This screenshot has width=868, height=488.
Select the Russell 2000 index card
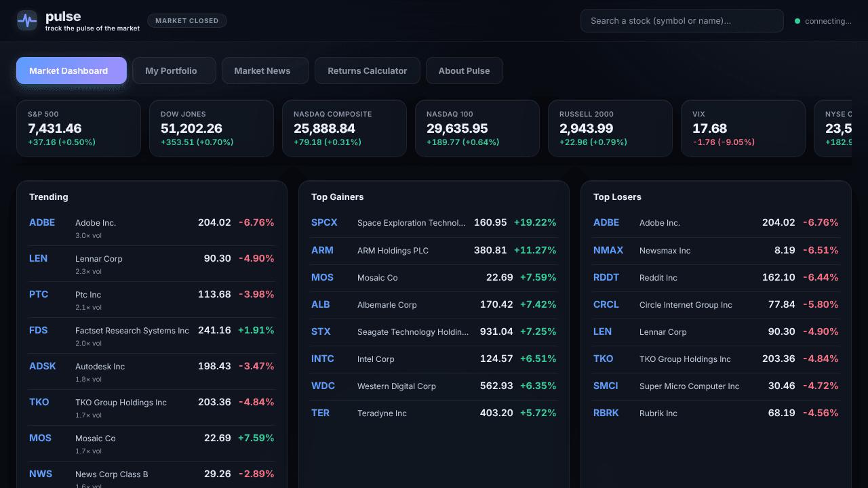pos(610,129)
